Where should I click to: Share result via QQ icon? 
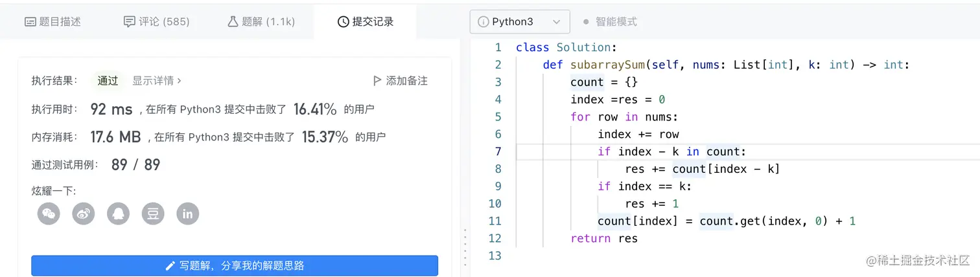pyautogui.click(x=118, y=214)
